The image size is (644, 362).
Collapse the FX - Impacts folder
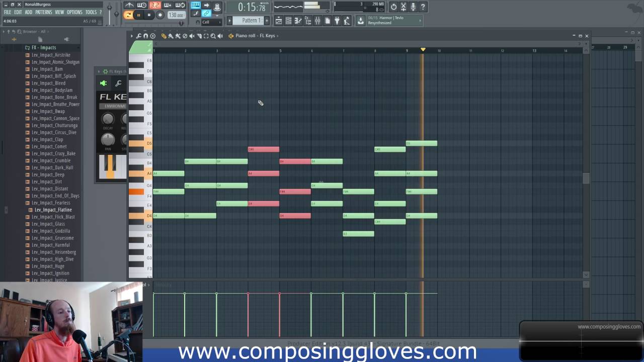44,48
